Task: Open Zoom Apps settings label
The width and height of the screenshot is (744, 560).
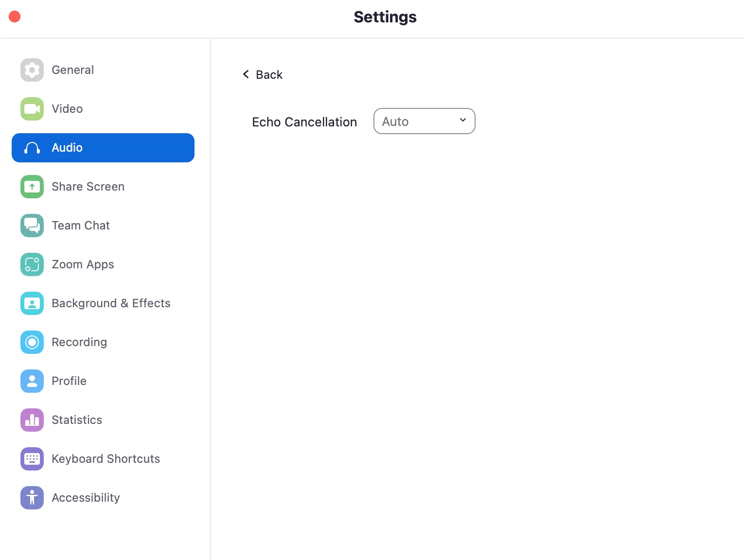Action: pyautogui.click(x=83, y=264)
